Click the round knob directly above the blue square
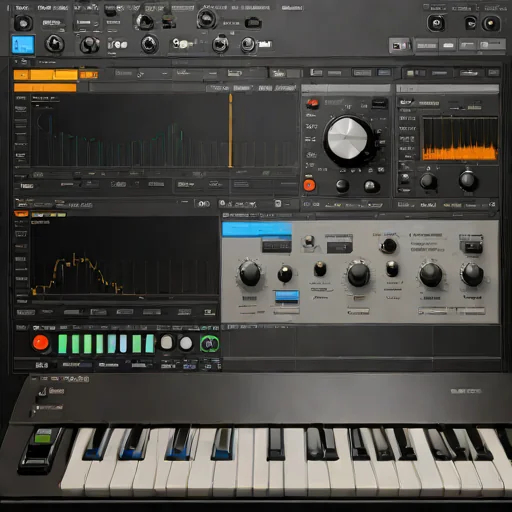 22,24
